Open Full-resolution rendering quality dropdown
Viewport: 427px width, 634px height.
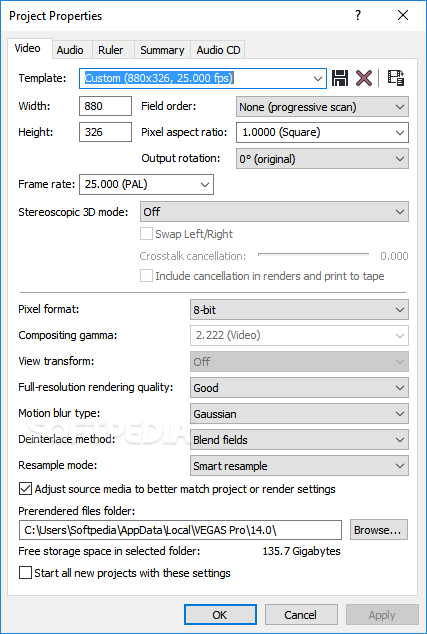point(299,388)
